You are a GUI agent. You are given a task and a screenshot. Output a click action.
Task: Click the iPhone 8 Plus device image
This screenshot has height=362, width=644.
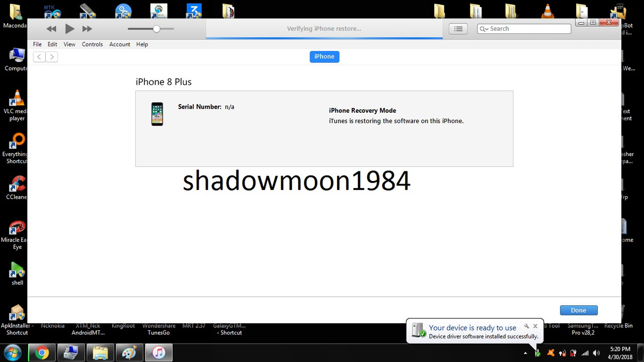click(x=157, y=114)
